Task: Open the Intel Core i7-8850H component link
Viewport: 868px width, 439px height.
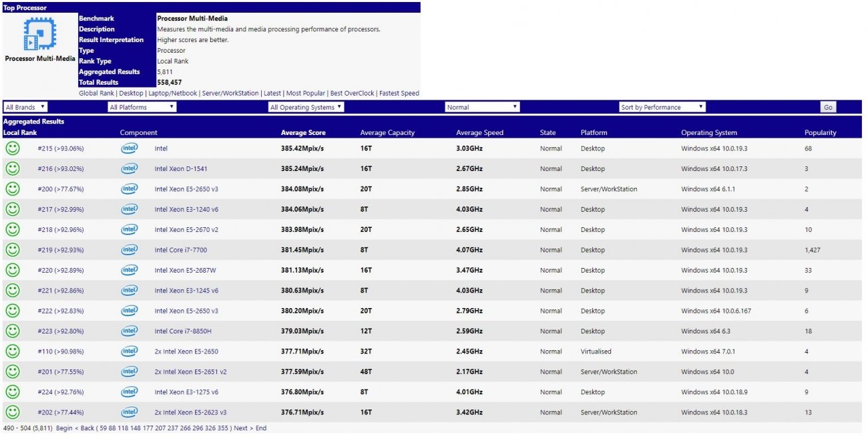Action: [184, 331]
